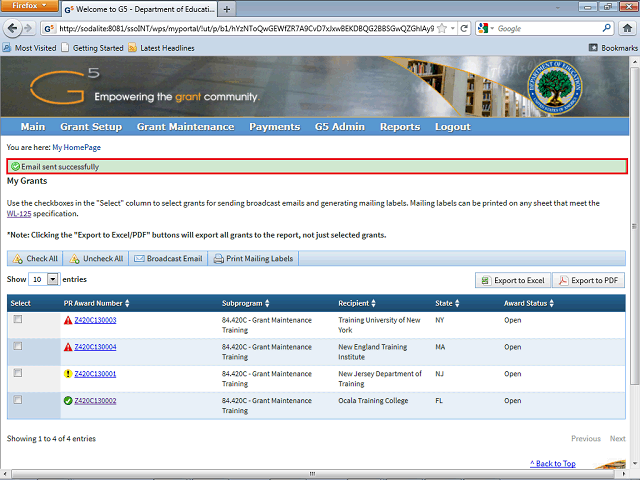Click red warning triangle for Z420C130003

(68, 320)
